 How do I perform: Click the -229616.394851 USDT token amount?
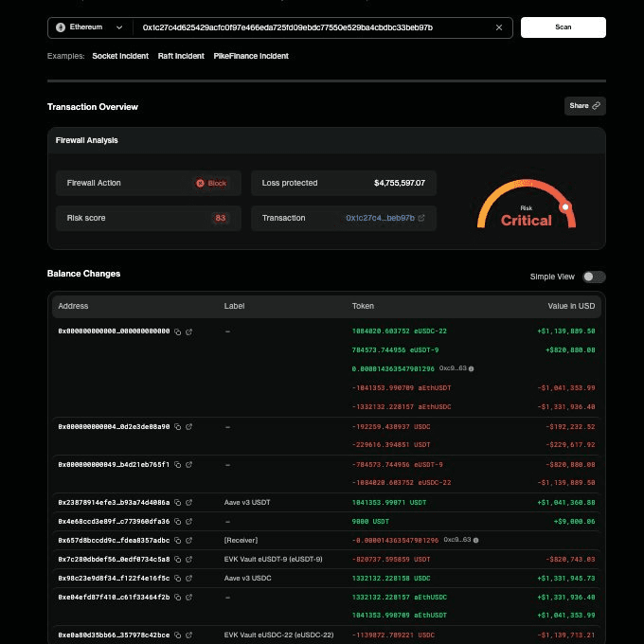tap(391, 445)
